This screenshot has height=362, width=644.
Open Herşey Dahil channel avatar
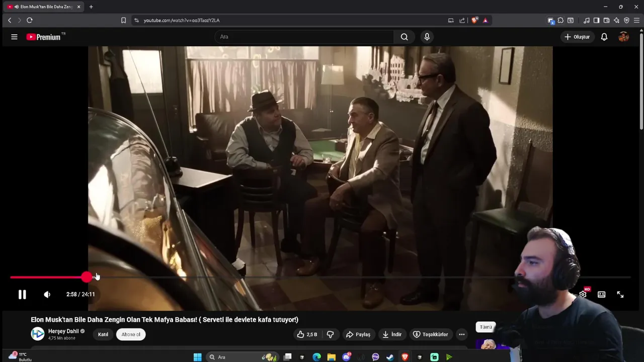click(38, 334)
